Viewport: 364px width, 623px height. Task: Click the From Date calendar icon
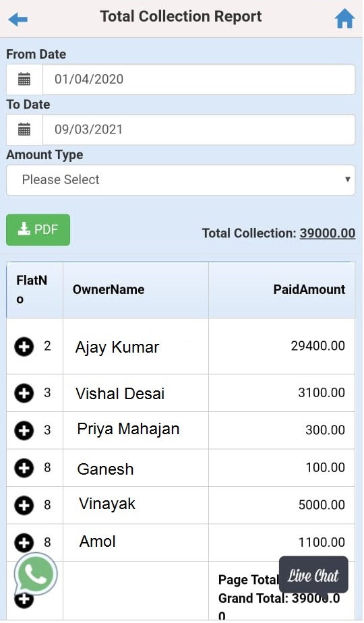[x=24, y=80]
